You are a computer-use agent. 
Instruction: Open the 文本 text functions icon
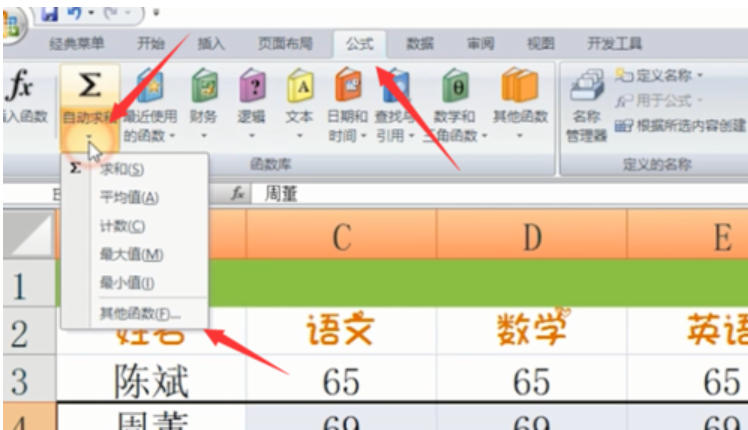299,86
